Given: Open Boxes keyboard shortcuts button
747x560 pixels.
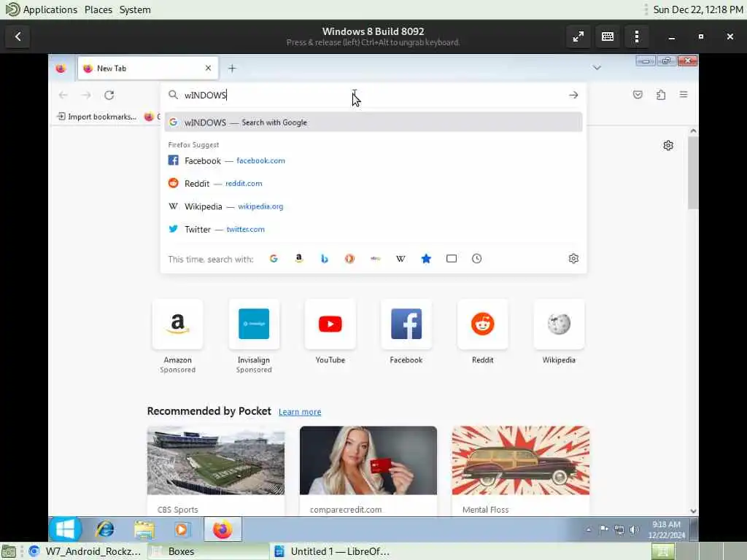Looking at the screenshot, I should click(x=608, y=36).
